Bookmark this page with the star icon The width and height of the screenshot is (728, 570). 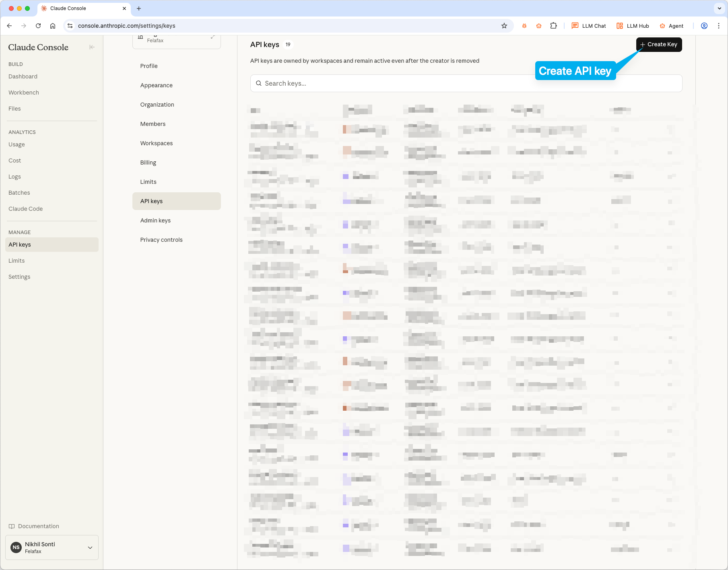504,26
